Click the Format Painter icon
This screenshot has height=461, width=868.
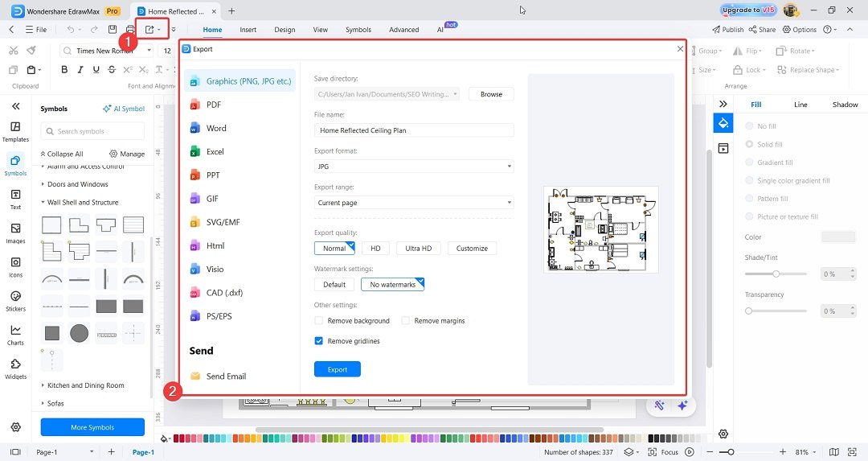[31, 51]
